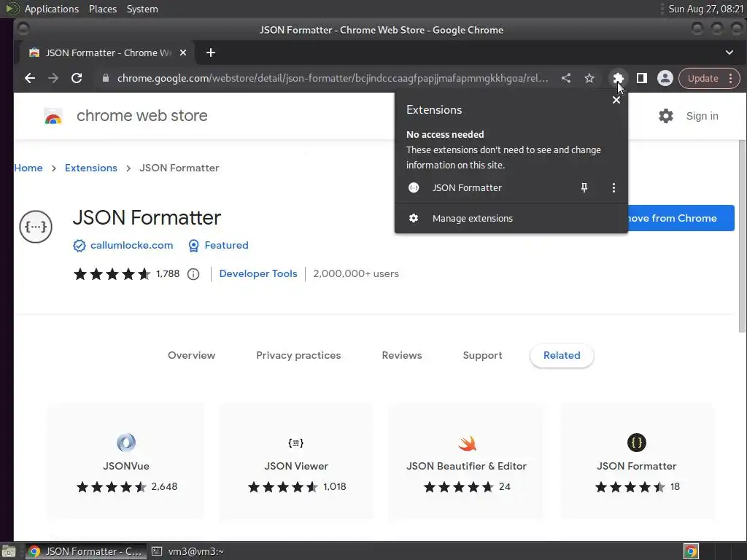Close the Extensions puzzle-piece menu
747x560 pixels.
[618, 78]
